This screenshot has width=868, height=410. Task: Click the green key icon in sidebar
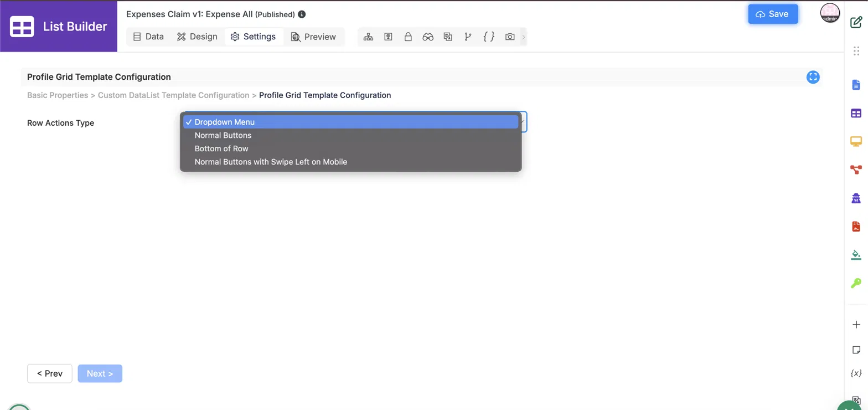(x=856, y=283)
